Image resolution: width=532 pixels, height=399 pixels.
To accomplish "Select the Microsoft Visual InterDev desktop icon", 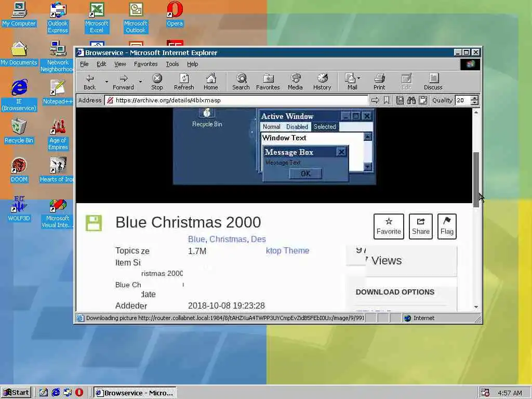I will point(57,212).
